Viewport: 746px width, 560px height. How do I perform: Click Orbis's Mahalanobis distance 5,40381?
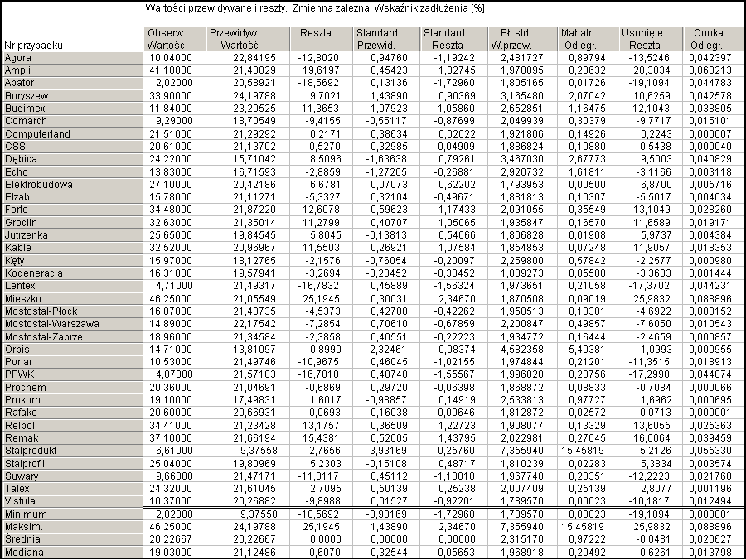(x=587, y=350)
